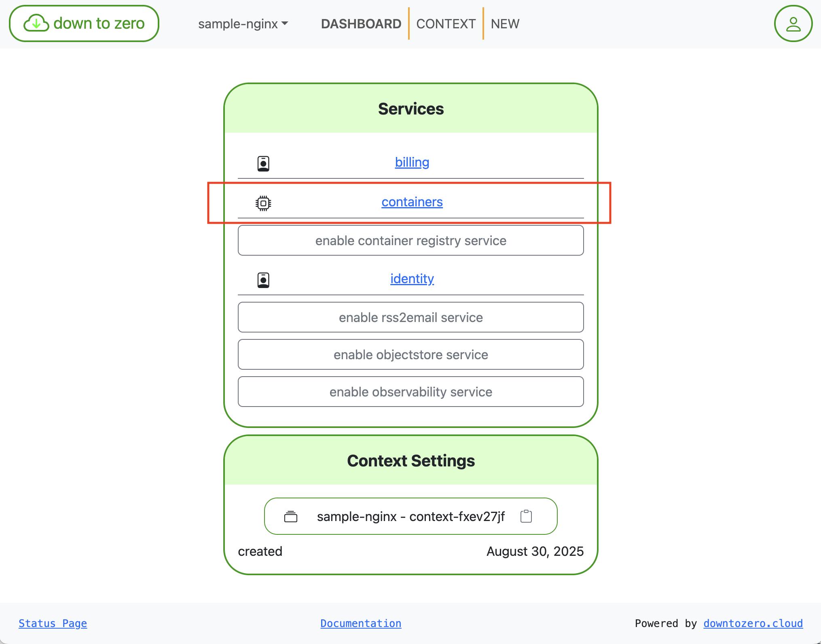Click the context stack icon

[290, 517]
